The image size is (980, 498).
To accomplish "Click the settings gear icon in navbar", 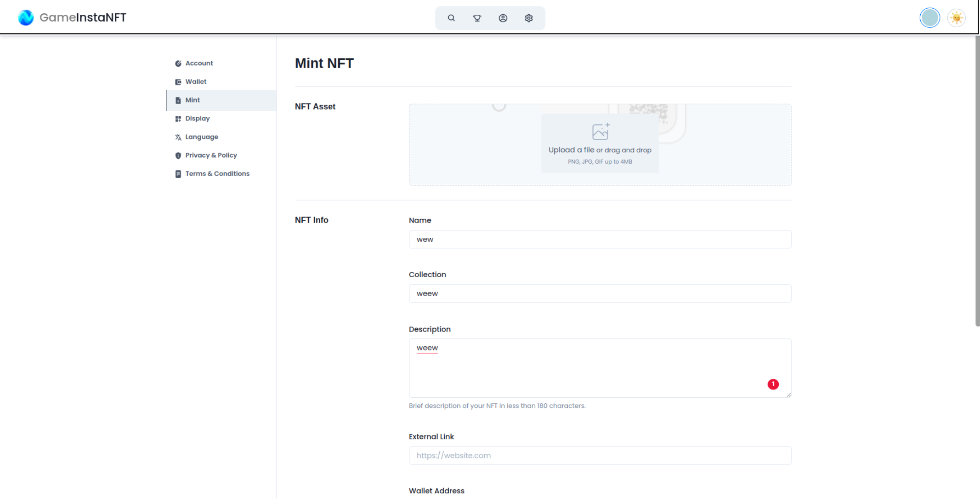I will tap(528, 17).
